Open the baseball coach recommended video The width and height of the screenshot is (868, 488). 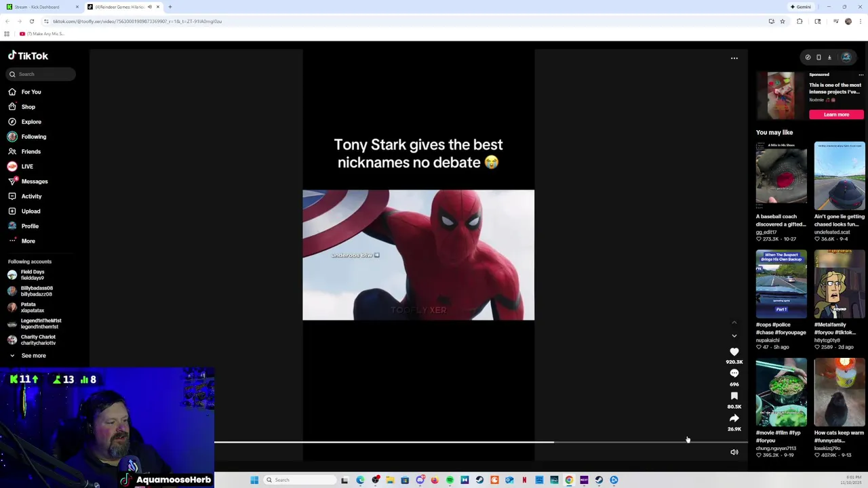coord(781,176)
